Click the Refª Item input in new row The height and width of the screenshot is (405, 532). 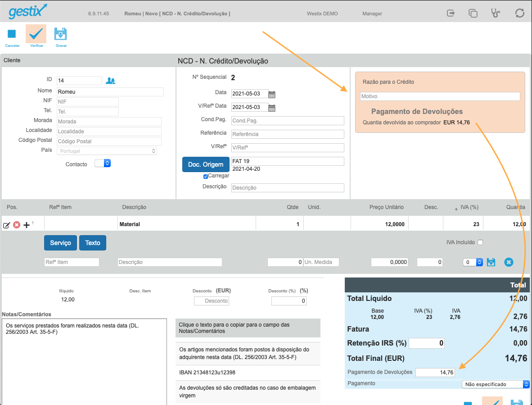[x=72, y=262]
